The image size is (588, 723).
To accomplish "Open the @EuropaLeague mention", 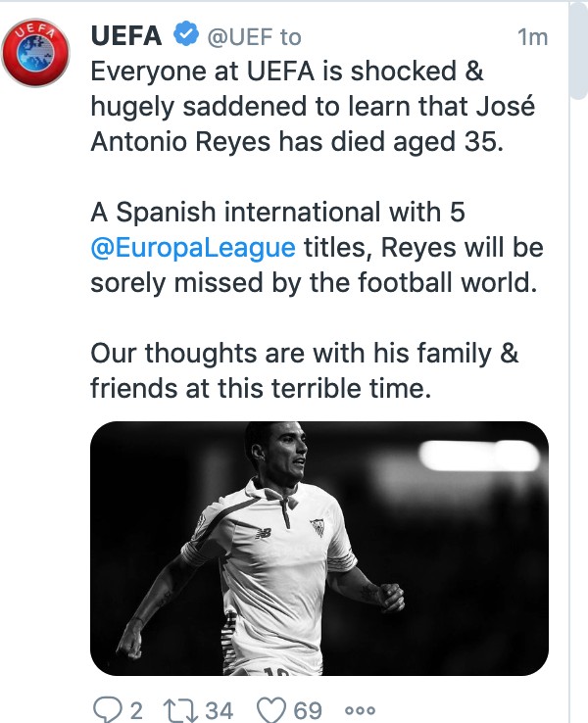I will click(x=192, y=246).
